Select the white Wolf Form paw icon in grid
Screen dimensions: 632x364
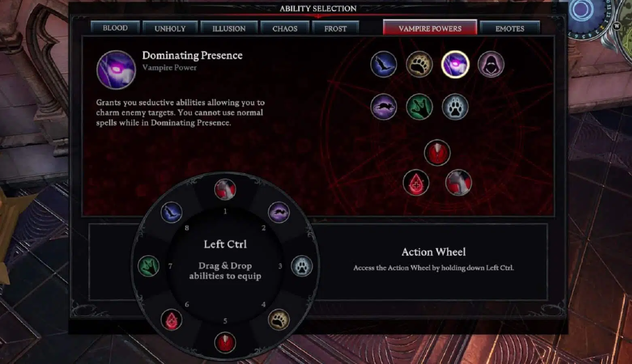(455, 107)
